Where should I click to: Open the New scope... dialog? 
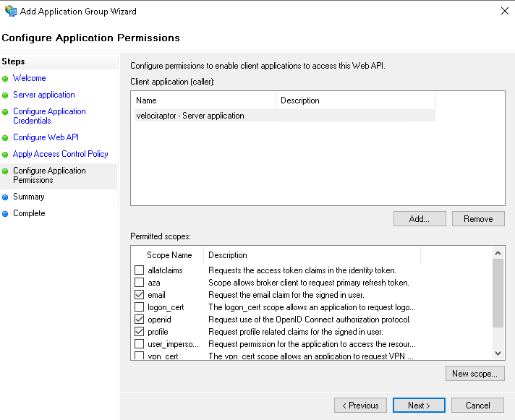coord(474,374)
